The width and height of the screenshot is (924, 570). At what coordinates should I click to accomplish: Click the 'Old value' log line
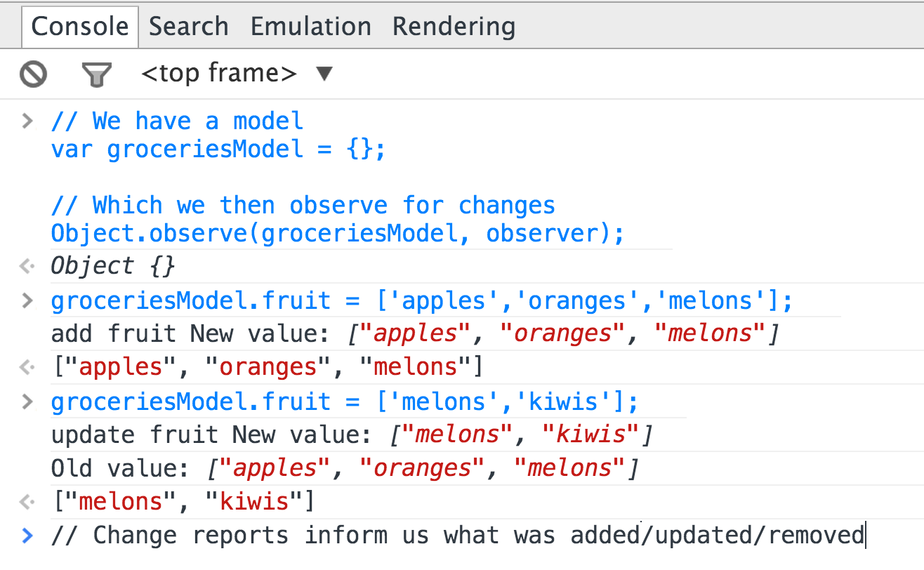pyautogui.click(x=345, y=468)
